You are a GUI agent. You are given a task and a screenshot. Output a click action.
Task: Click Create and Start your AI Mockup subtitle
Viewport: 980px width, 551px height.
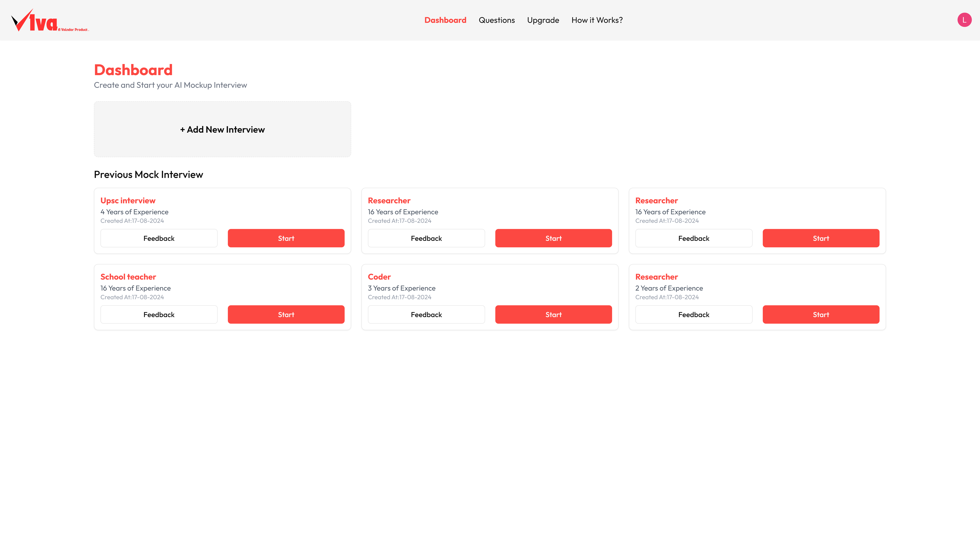(x=170, y=85)
